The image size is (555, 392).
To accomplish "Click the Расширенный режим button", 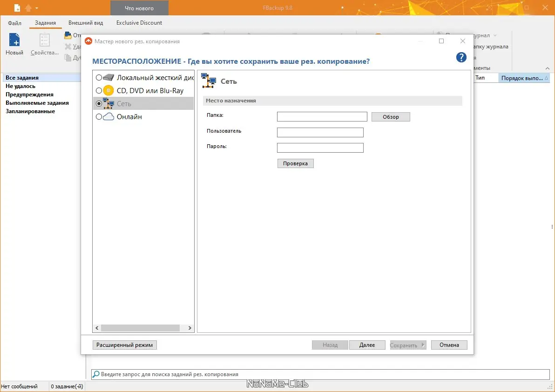I will point(125,345).
